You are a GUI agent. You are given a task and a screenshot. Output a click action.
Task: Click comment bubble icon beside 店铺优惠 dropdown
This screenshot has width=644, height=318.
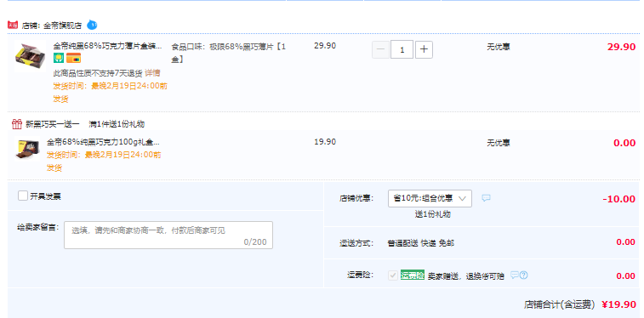[487, 198]
